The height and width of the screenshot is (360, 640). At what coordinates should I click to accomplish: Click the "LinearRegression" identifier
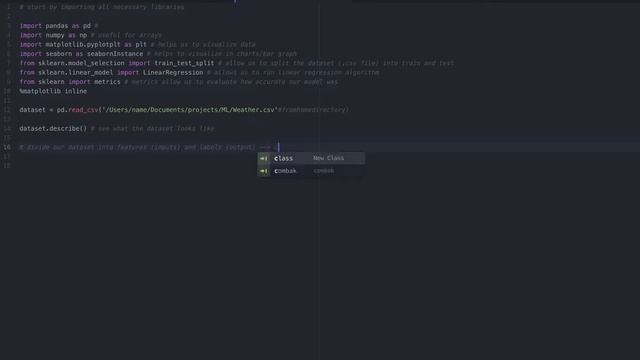173,73
